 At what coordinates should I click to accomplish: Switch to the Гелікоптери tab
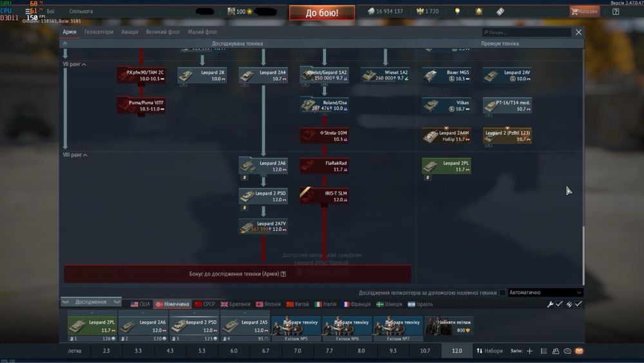click(99, 32)
